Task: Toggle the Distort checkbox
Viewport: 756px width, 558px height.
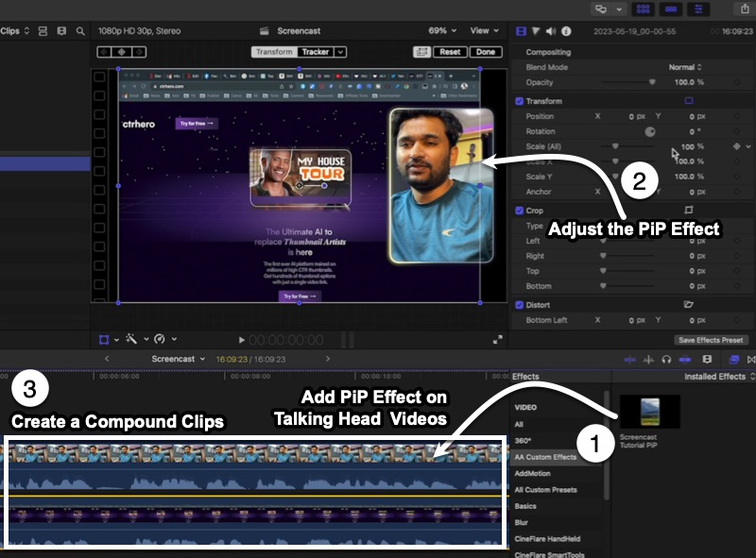Action: point(519,305)
